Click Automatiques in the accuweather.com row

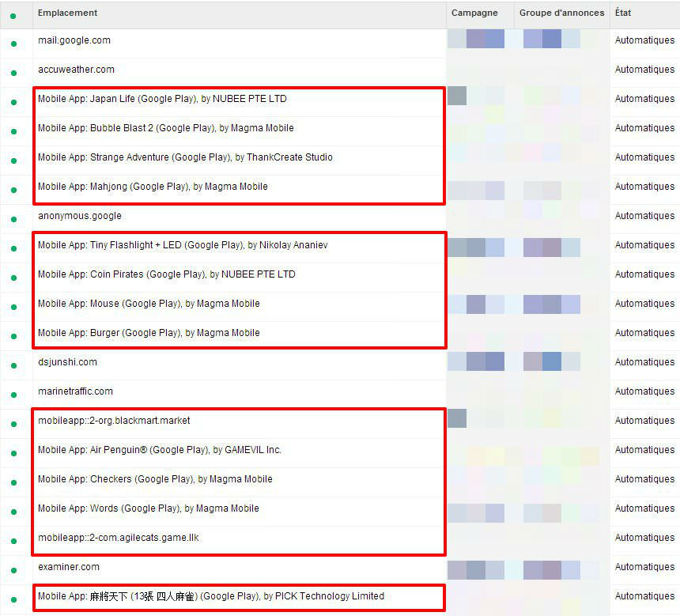pyautogui.click(x=645, y=70)
